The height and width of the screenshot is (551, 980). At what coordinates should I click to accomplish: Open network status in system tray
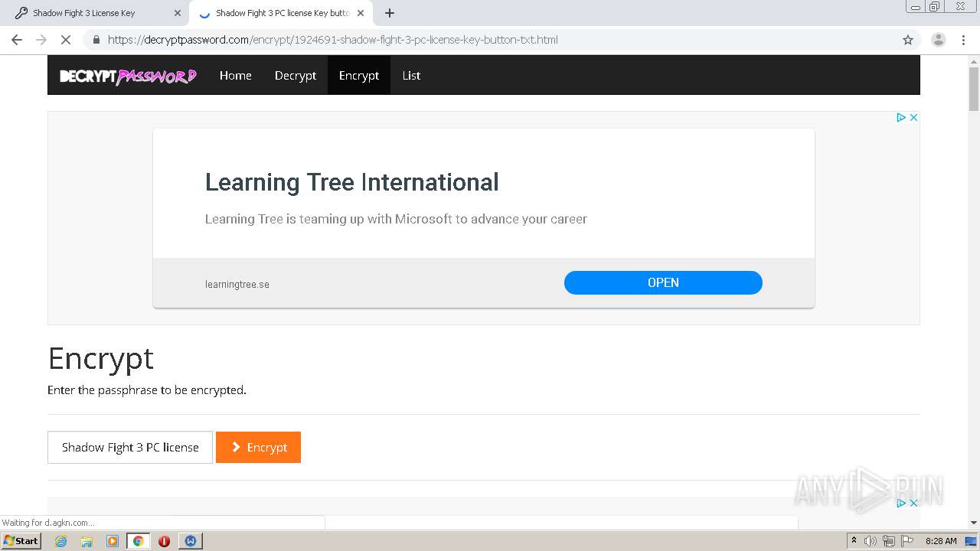pyautogui.click(x=889, y=541)
